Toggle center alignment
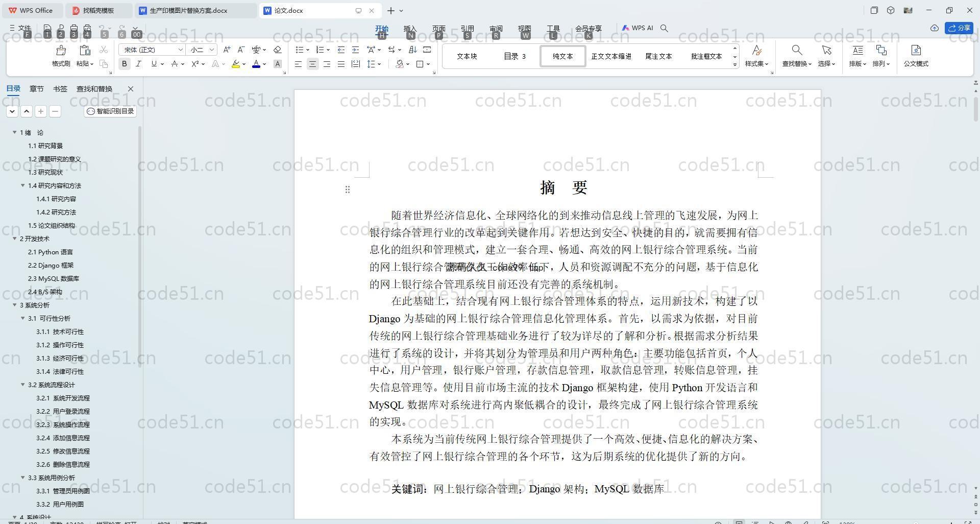This screenshot has height=524, width=980. point(312,64)
